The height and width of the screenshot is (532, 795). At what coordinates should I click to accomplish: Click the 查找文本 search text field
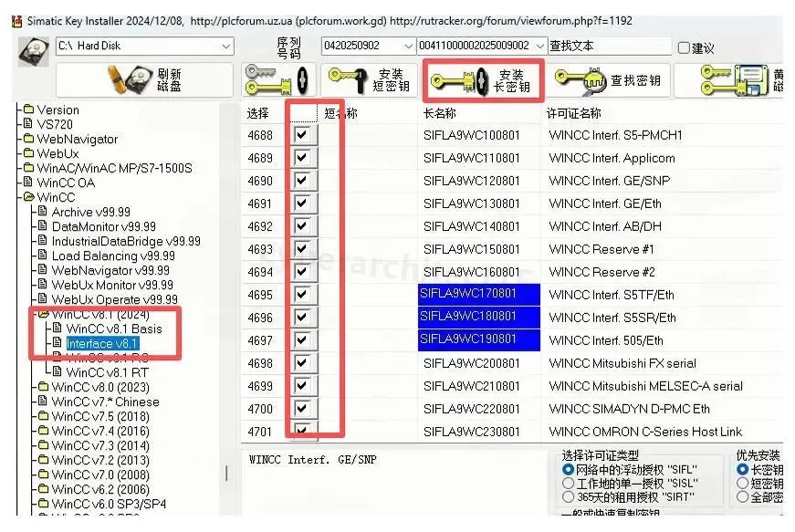pos(610,47)
